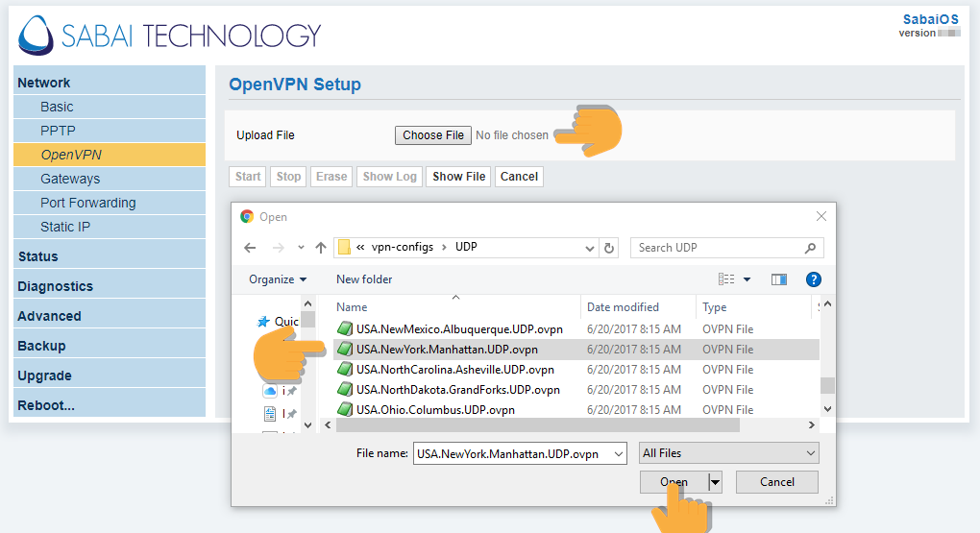Open Gateways page
Viewport: 980px width, 533px height.
110,179
